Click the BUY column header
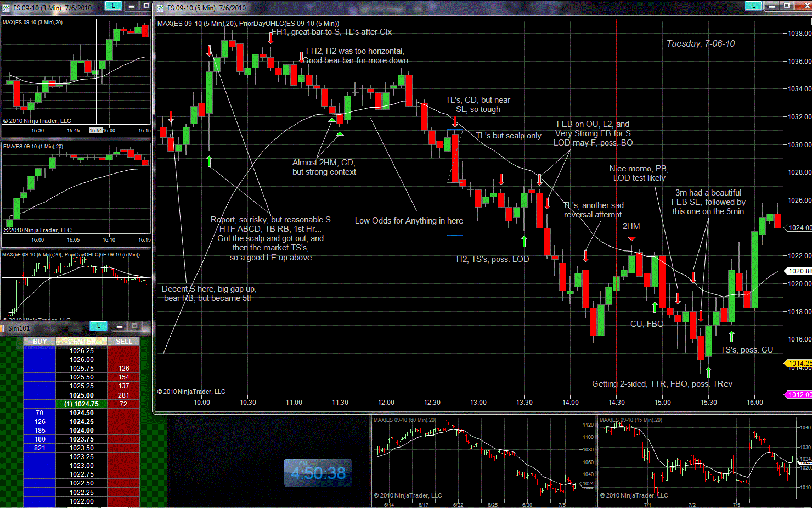812x508 pixels. tap(40, 342)
